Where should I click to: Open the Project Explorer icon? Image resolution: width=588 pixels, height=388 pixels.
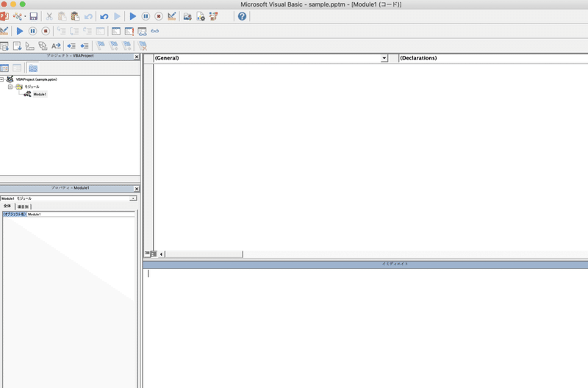point(187,16)
